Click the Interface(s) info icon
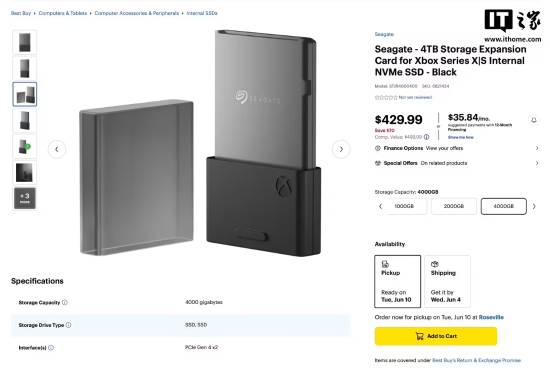Image resolution: width=550 pixels, height=369 pixels. [x=51, y=348]
